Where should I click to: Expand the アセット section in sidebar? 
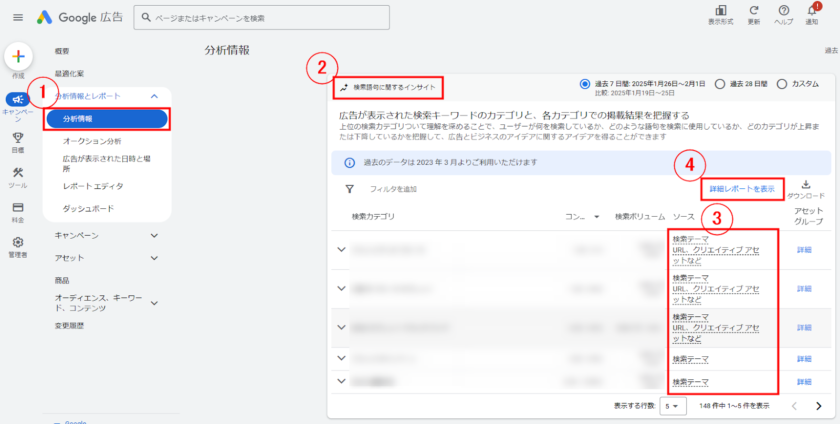pyautogui.click(x=153, y=257)
